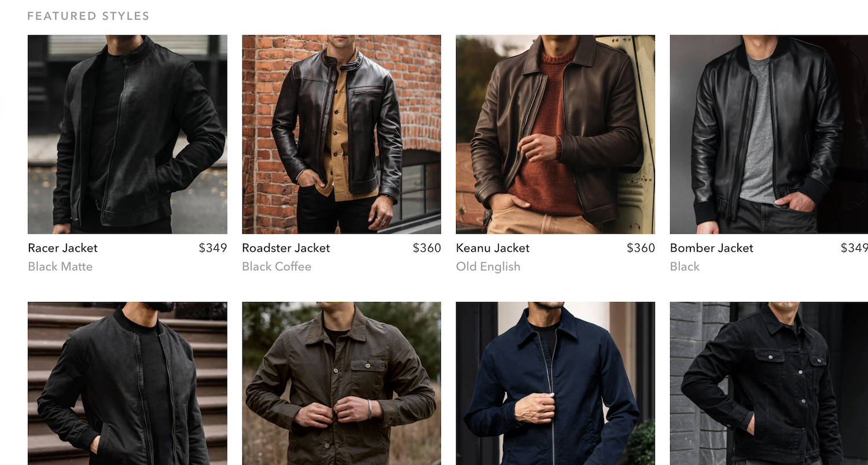
Task: Open the navy zip jacket photo
Action: click(556, 383)
